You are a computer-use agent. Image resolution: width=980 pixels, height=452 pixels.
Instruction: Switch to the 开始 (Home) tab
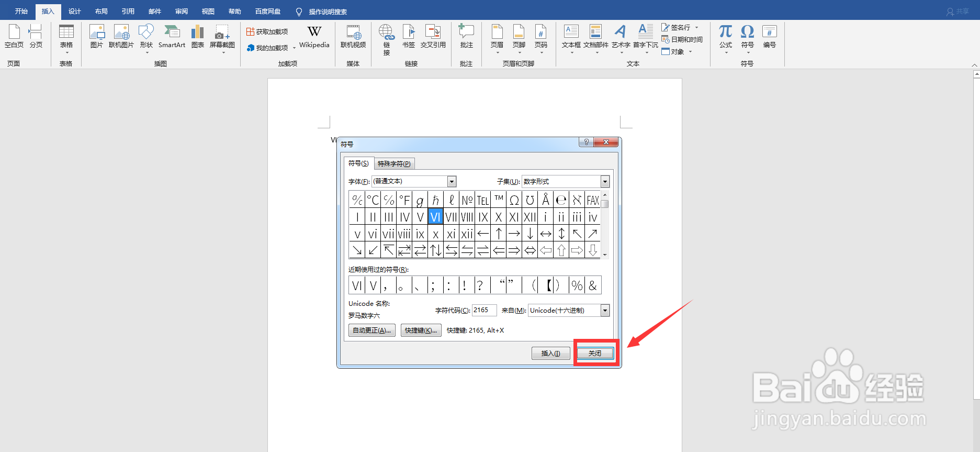click(x=21, y=12)
